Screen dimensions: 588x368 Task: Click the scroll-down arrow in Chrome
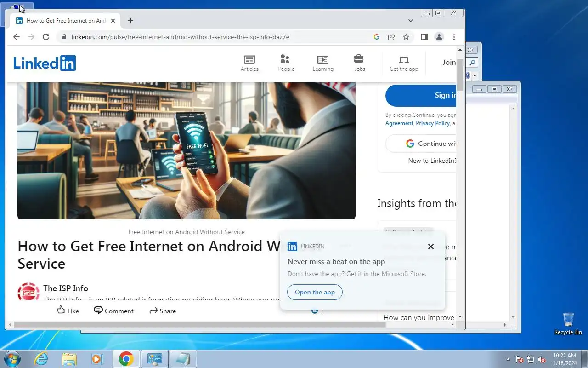pos(460,317)
